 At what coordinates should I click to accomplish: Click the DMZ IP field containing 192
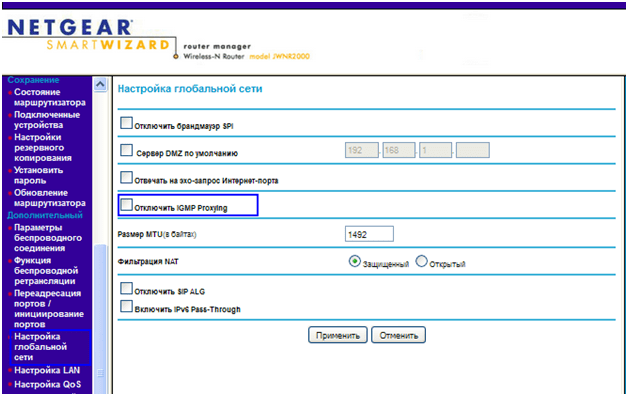[362, 150]
